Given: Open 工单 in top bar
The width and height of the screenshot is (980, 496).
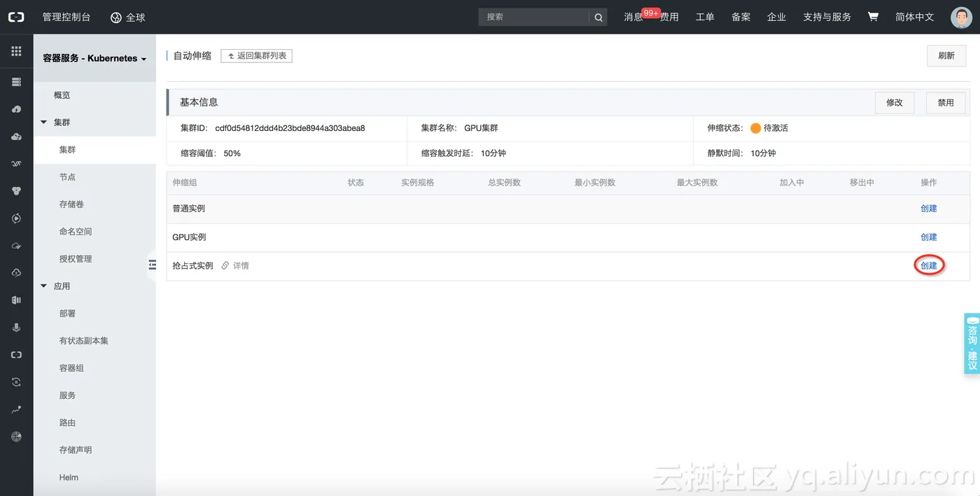Looking at the screenshot, I should [x=705, y=17].
